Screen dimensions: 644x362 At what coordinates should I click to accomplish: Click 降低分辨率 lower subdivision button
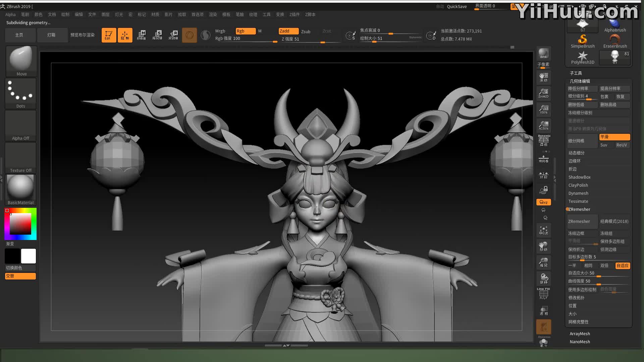(x=582, y=88)
